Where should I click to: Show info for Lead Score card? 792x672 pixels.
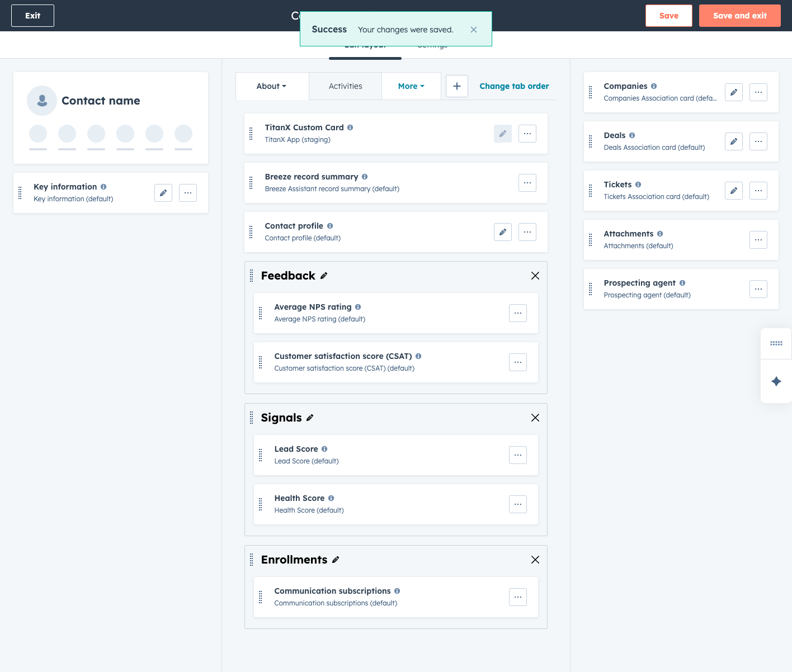tap(324, 449)
